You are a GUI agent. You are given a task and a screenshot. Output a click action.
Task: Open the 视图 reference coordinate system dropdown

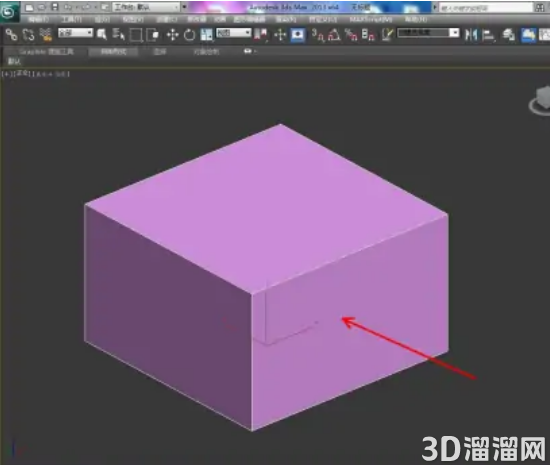(234, 33)
